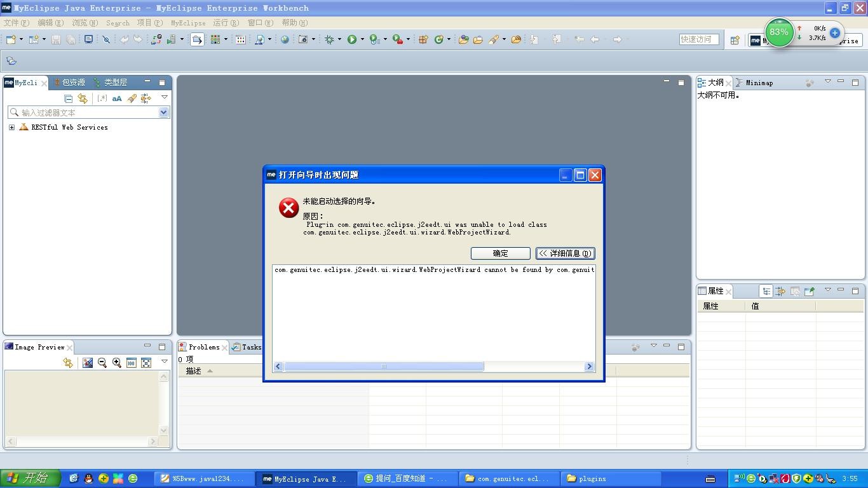Click the 快速访问 quick access field

[699, 39]
